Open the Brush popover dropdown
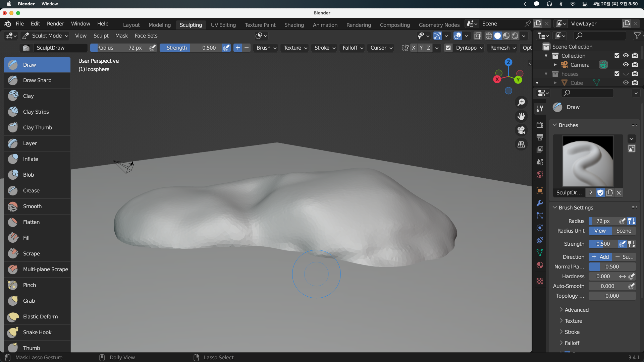Screen dimensions: 644x362 pos(266,48)
